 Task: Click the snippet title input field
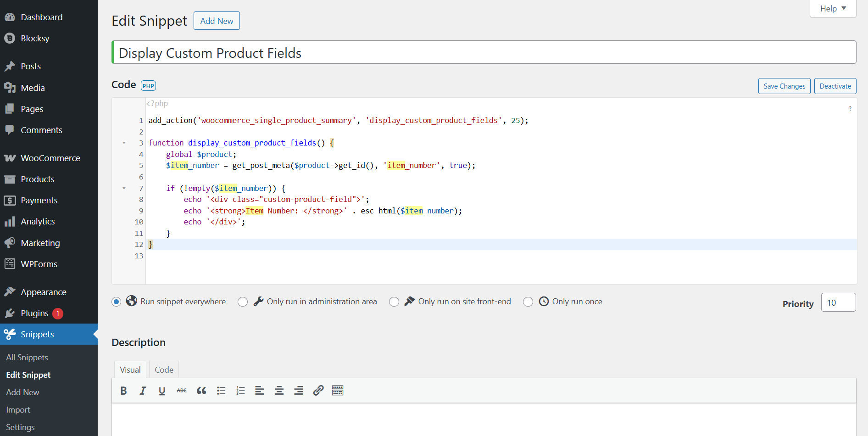[484, 52]
